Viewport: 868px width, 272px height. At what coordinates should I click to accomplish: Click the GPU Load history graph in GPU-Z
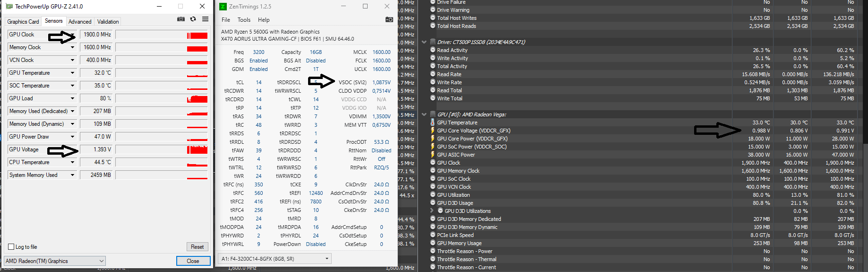(162, 98)
